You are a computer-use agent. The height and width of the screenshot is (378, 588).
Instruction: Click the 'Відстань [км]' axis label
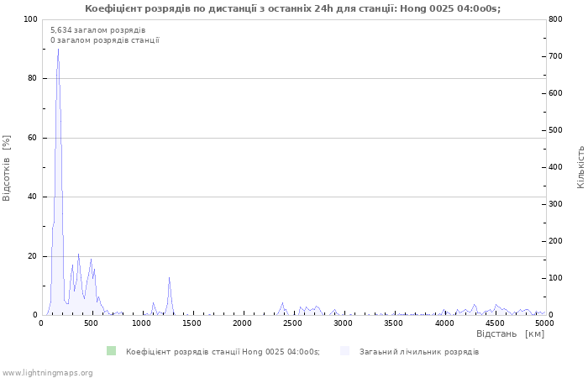point(510,333)
